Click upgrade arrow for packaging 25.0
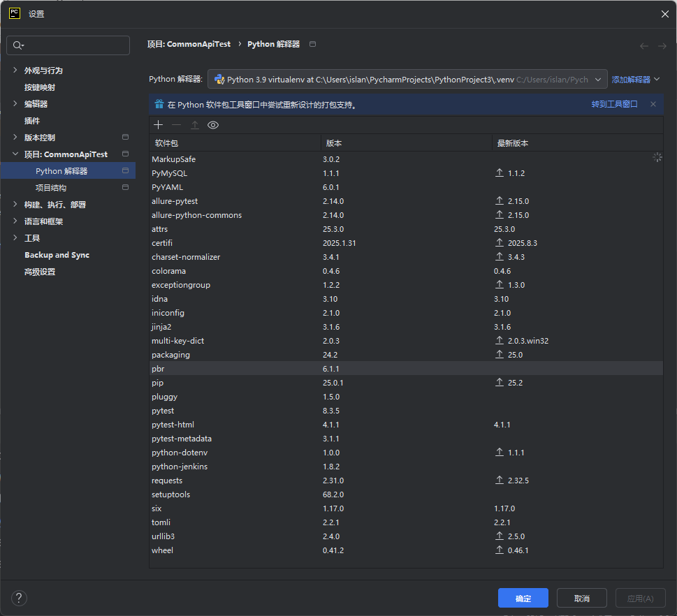677x616 pixels. tap(500, 354)
